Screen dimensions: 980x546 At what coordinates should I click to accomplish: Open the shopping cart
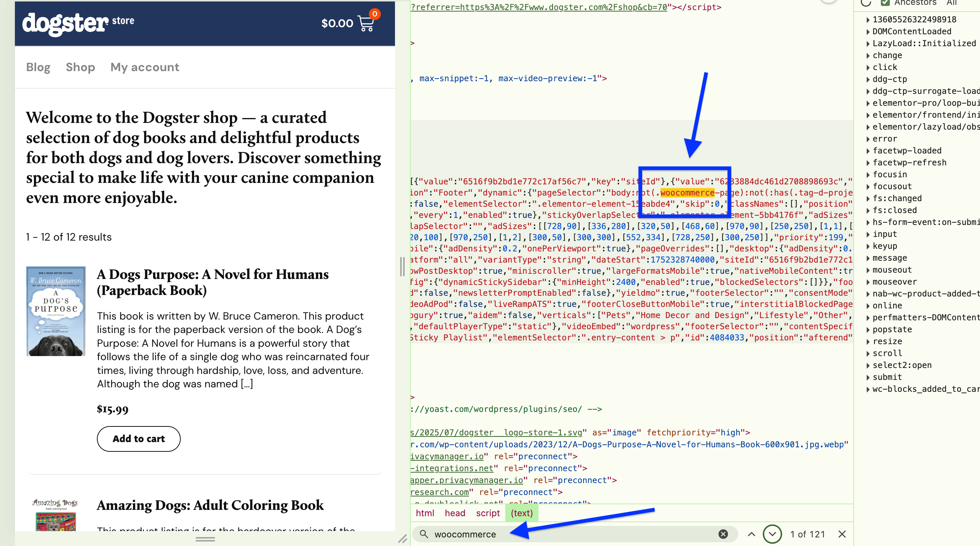366,23
